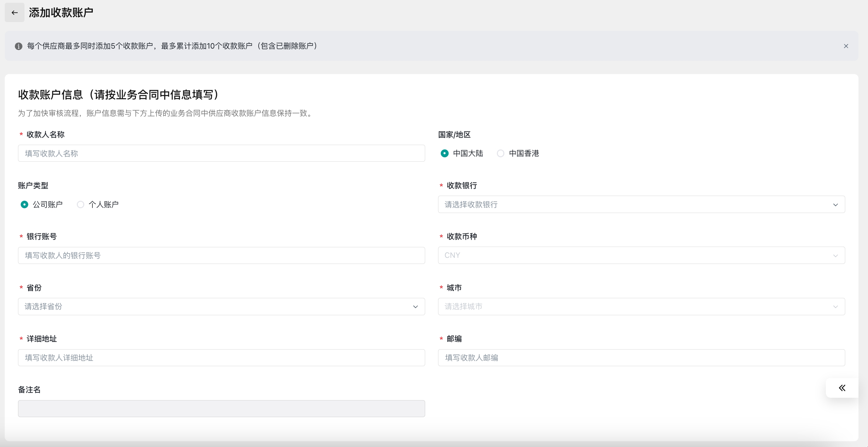Focus the 收款人名称 input field

[x=221, y=154]
